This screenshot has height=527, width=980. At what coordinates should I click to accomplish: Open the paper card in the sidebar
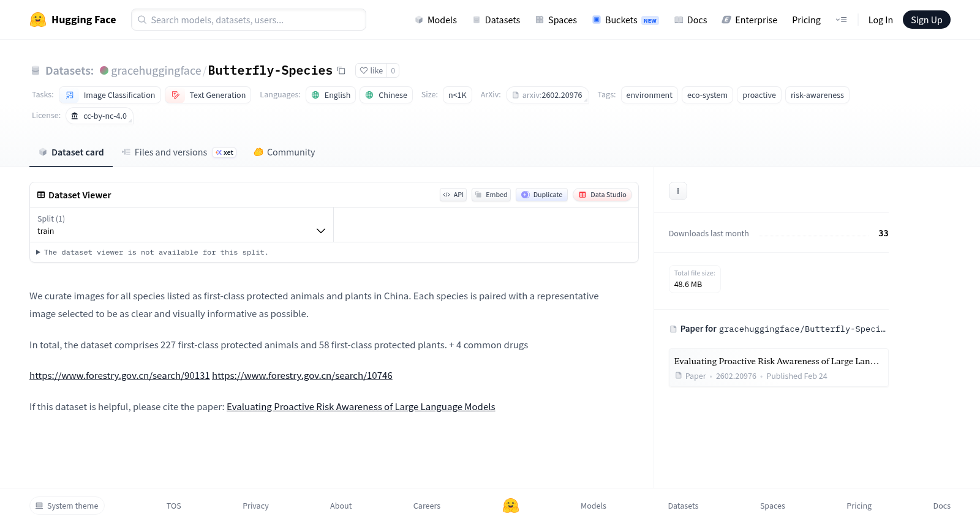coord(778,368)
